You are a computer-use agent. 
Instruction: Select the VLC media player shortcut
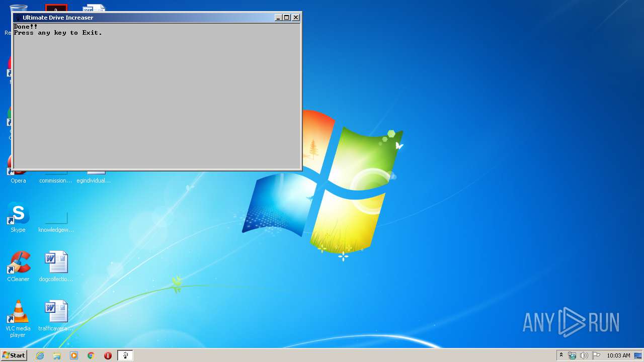point(18,318)
